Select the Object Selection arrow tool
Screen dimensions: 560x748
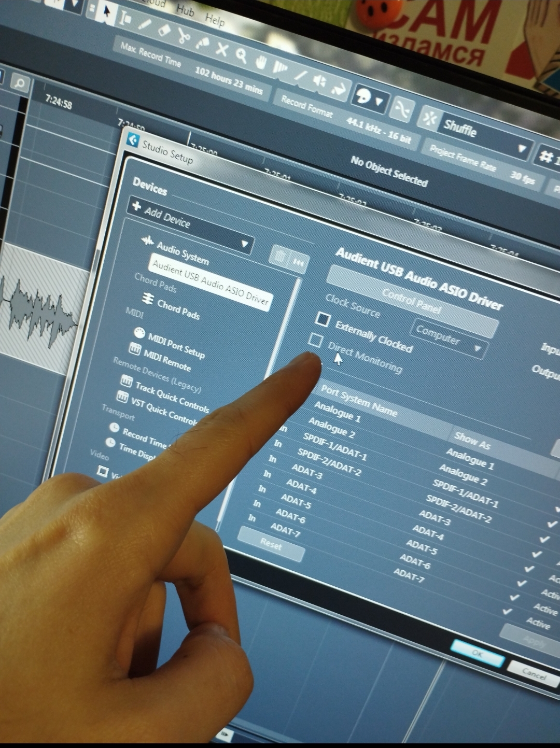point(106,11)
